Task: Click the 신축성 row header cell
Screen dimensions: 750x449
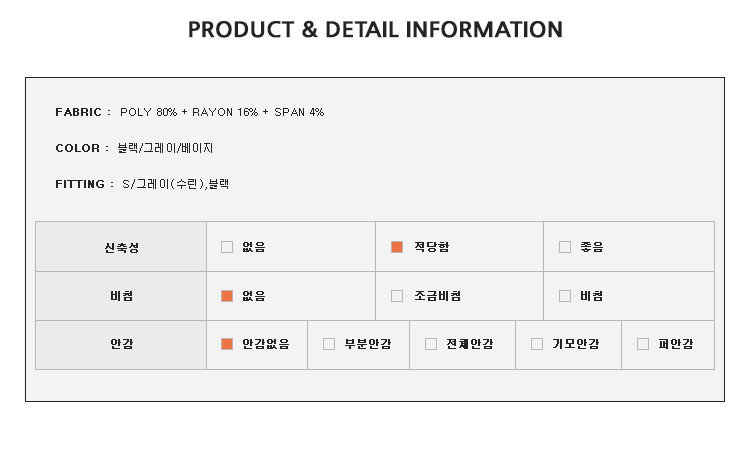Action: tap(121, 247)
